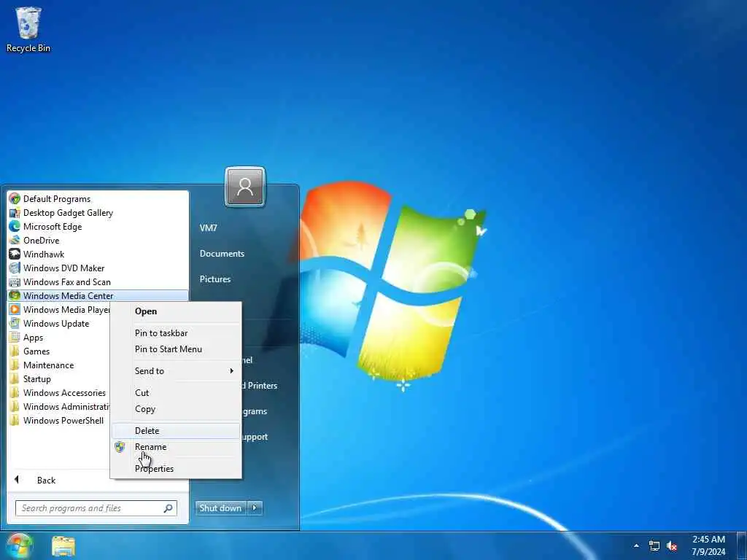747x560 pixels.
Task: Click the OneDrive cloud icon
Action: (x=15, y=240)
